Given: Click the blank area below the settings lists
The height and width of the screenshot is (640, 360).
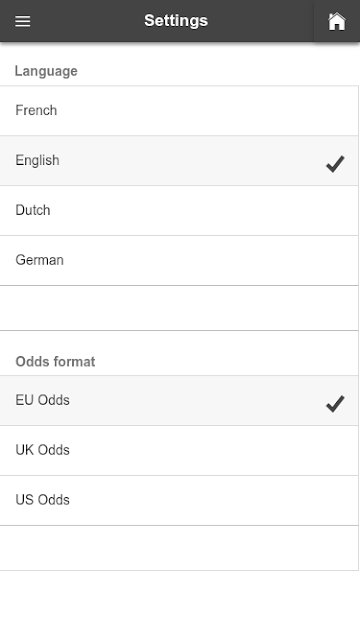Looking at the screenshot, I should tap(180, 605).
